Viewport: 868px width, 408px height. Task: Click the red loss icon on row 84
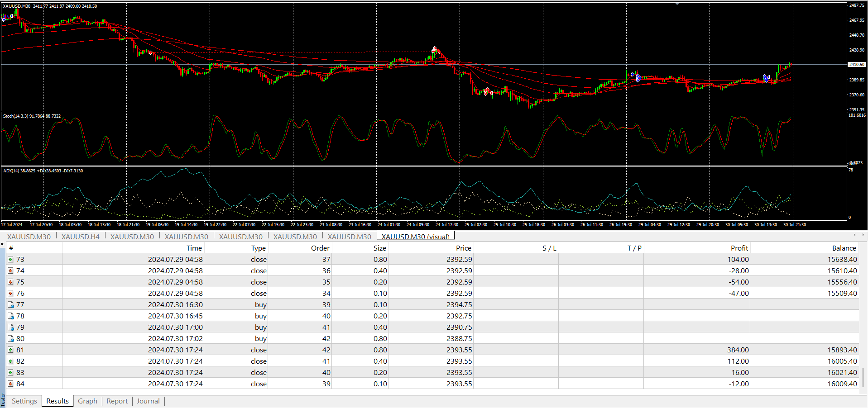(10, 384)
